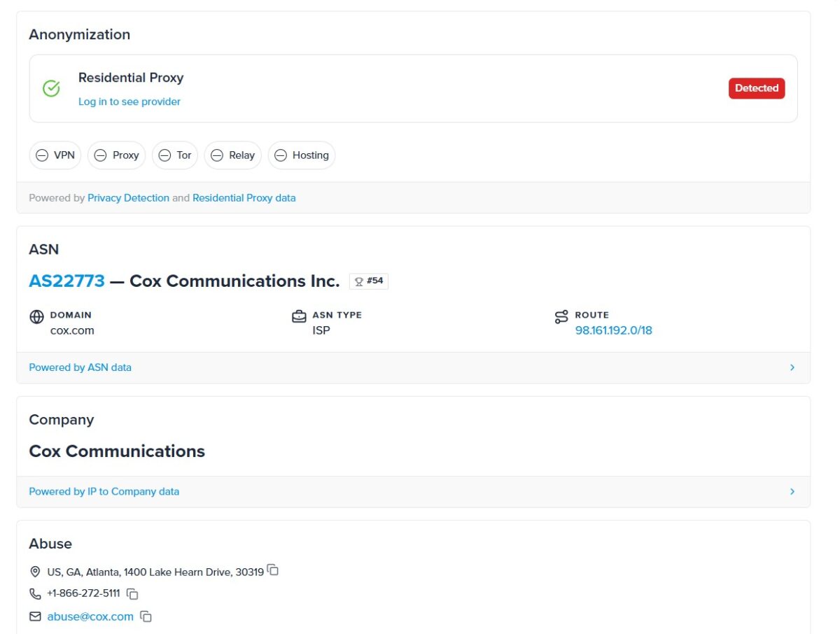The width and height of the screenshot is (840, 634).
Task: Open route 98.161.192.0/18 link
Action: [x=614, y=330]
